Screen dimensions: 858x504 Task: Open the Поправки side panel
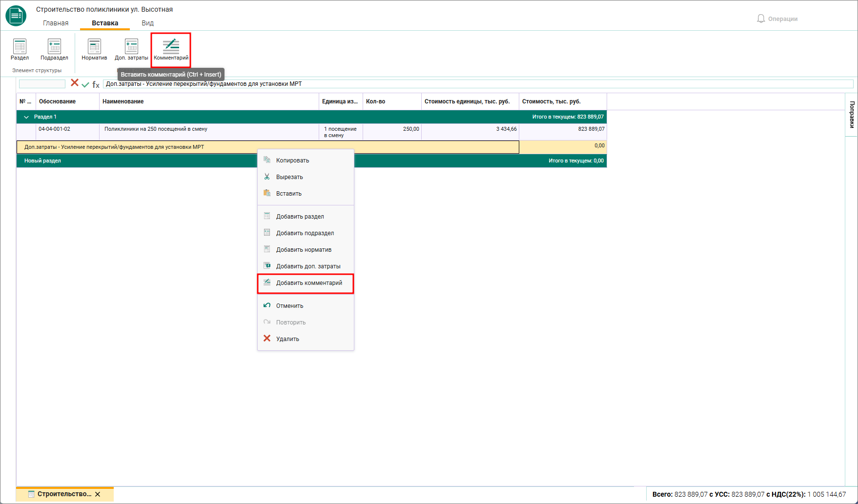point(852,115)
